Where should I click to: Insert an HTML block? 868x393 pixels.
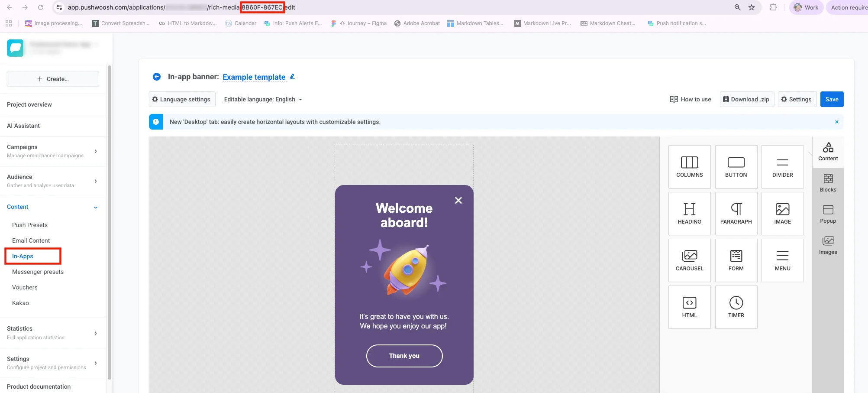pos(689,307)
